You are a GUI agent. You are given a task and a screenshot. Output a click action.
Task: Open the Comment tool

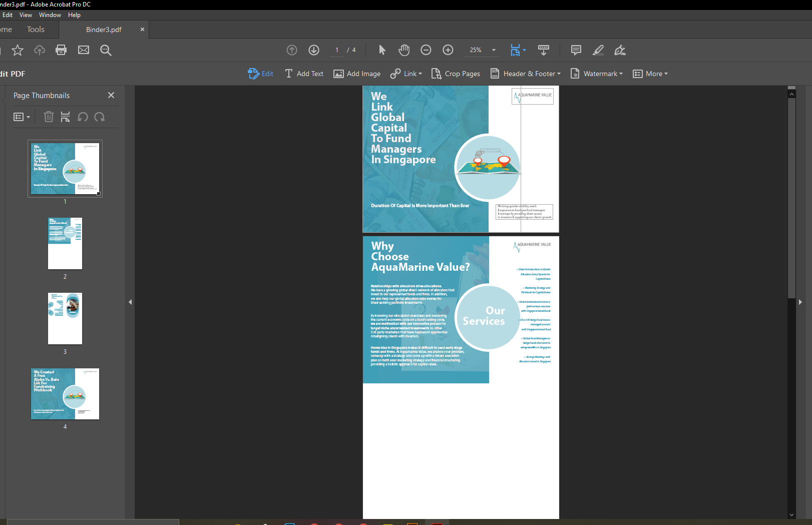(575, 50)
